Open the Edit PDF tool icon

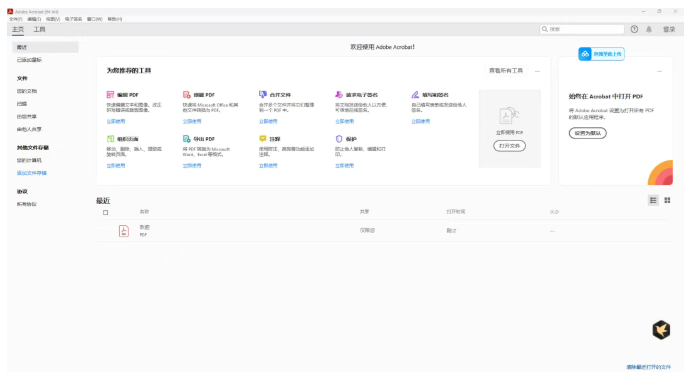point(110,94)
